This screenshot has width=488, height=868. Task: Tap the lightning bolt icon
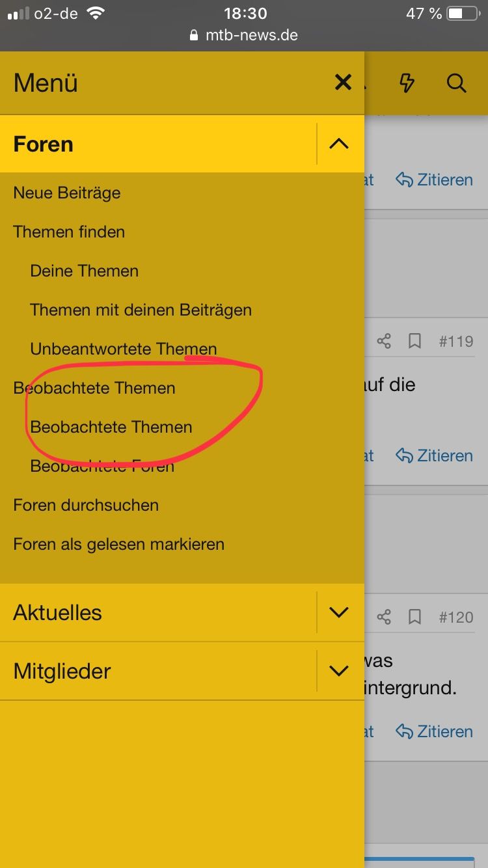[407, 83]
